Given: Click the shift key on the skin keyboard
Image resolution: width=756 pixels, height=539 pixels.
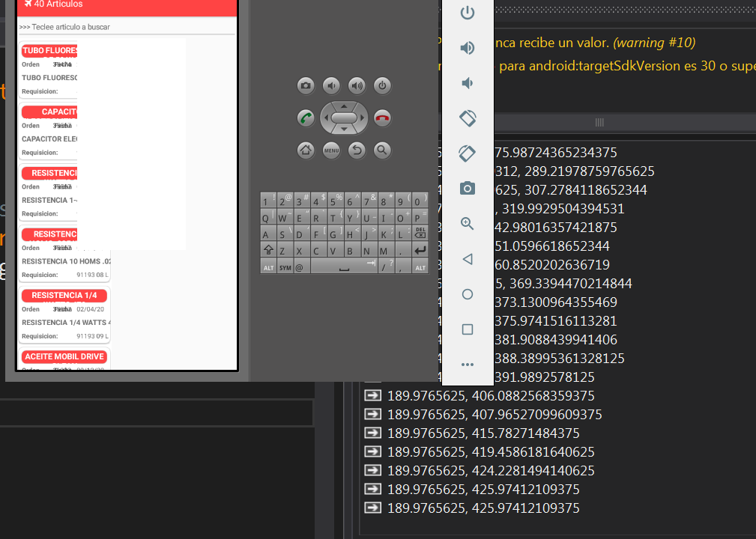Looking at the screenshot, I should pos(268,249).
